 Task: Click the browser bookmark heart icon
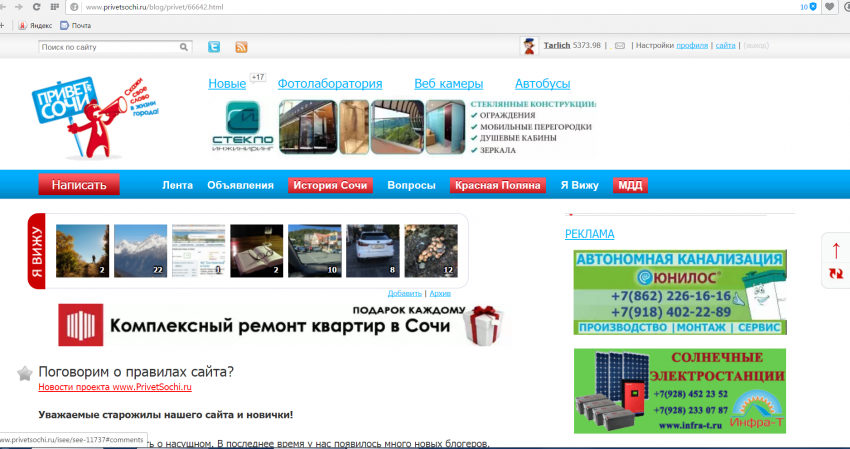tap(829, 7)
